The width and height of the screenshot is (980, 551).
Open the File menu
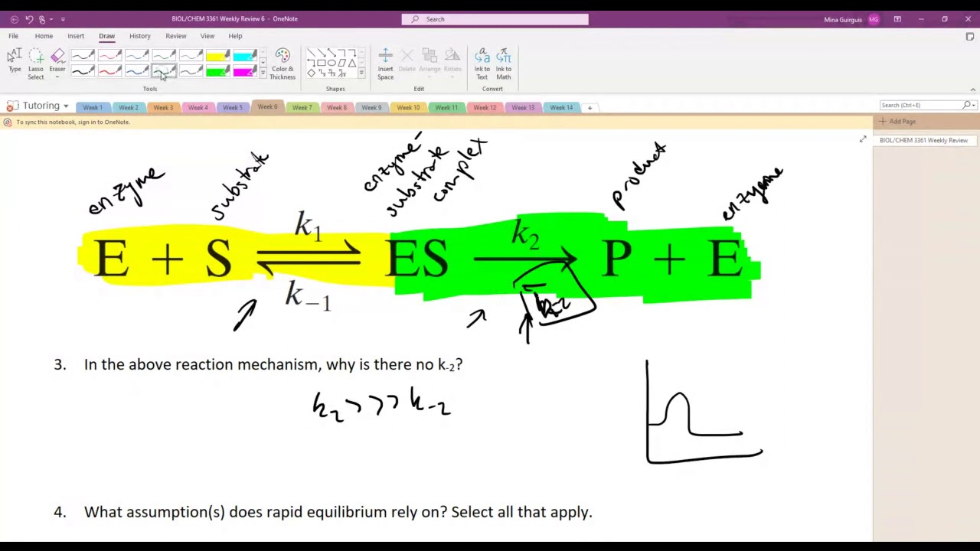[13, 36]
